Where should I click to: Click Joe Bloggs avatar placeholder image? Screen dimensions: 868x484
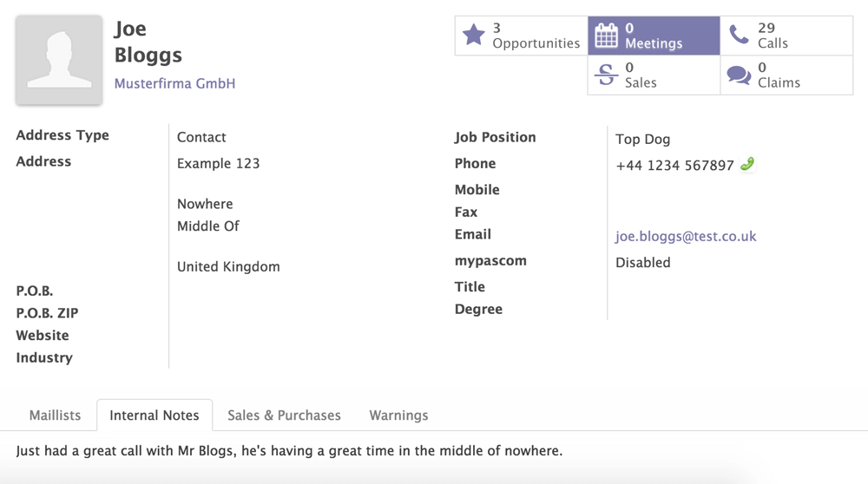pyautogui.click(x=59, y=61)
